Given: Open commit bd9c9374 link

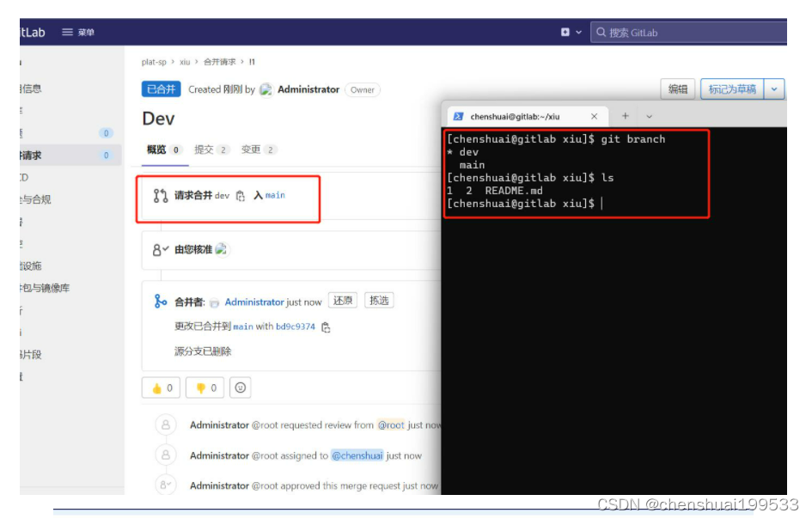Looking at the screenshot, I should click(x=296, y=327).
